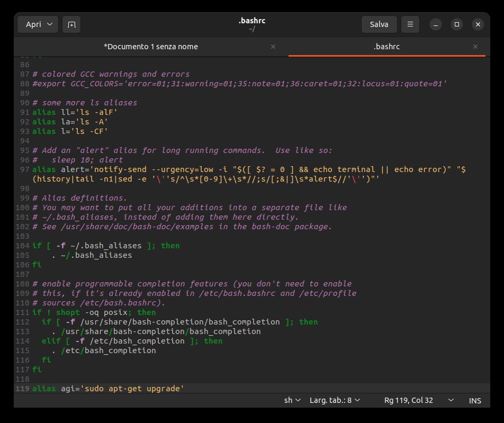Click the close X on the .bashrc tab
Viewport: 504px width, 423px height.
[476, 47]
